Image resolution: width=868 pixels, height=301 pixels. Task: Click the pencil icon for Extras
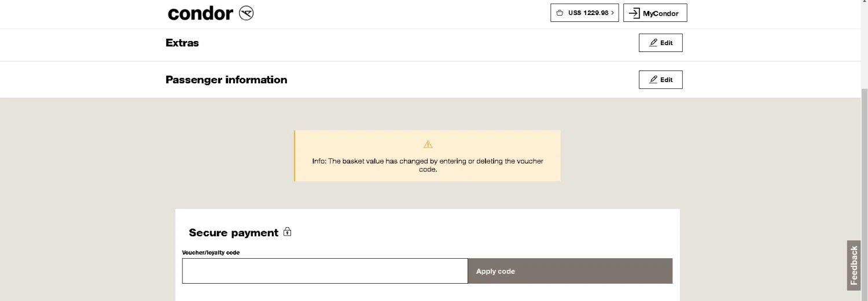point(653,43)
